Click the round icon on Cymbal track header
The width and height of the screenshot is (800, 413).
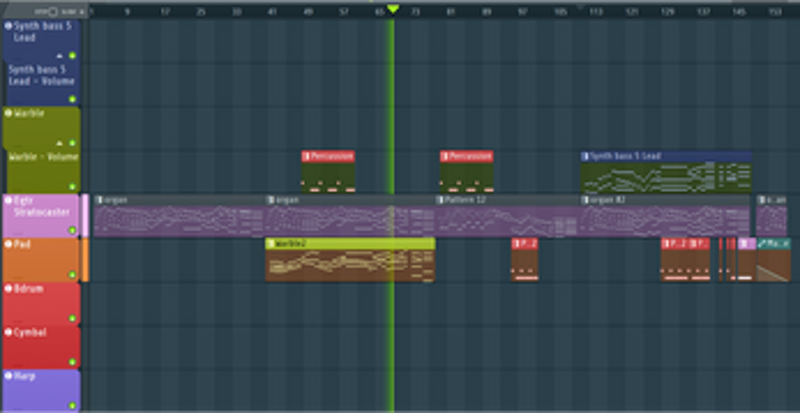pos(8,332)
